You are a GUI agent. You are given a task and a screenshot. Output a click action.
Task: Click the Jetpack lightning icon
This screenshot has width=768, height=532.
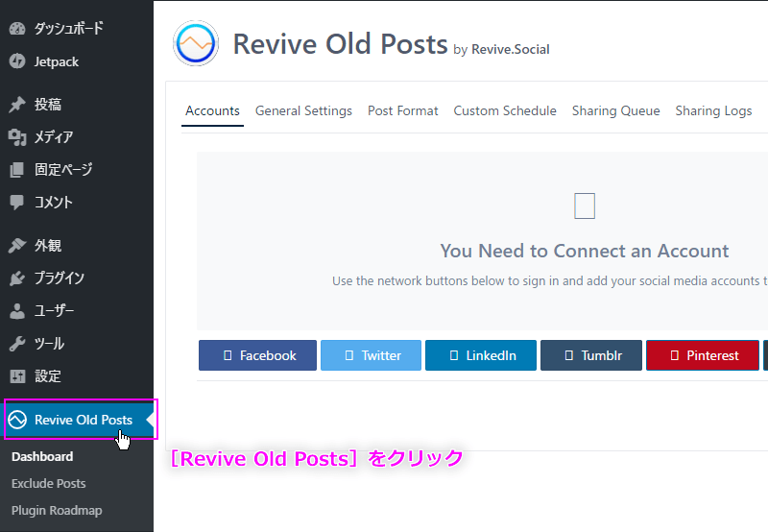[x=17, y=61]
